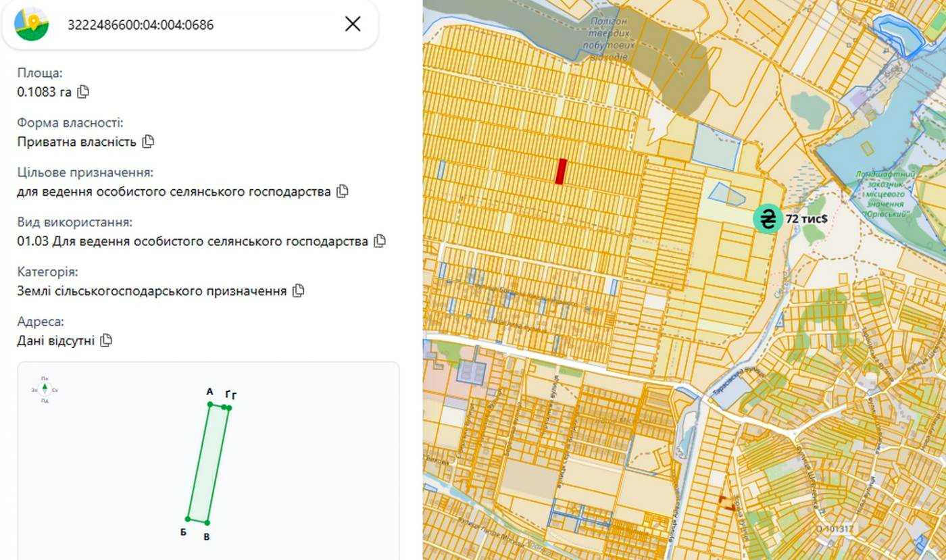Click the green parcel outline shape in diagram
The width and height of the screenshot is (946, 560).
point(209,463)
